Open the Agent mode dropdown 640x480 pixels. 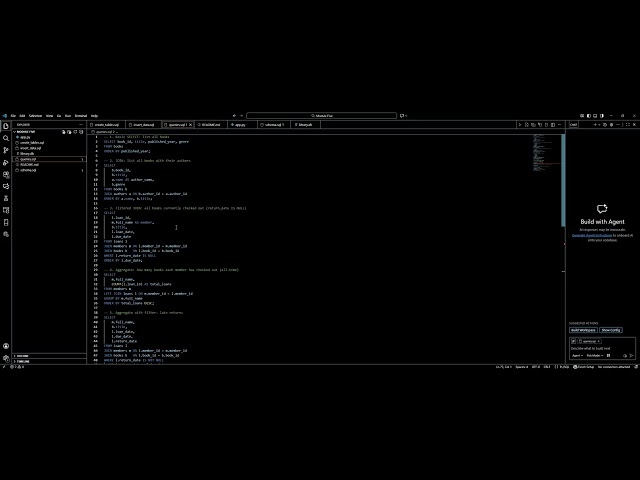click(577, 356)
